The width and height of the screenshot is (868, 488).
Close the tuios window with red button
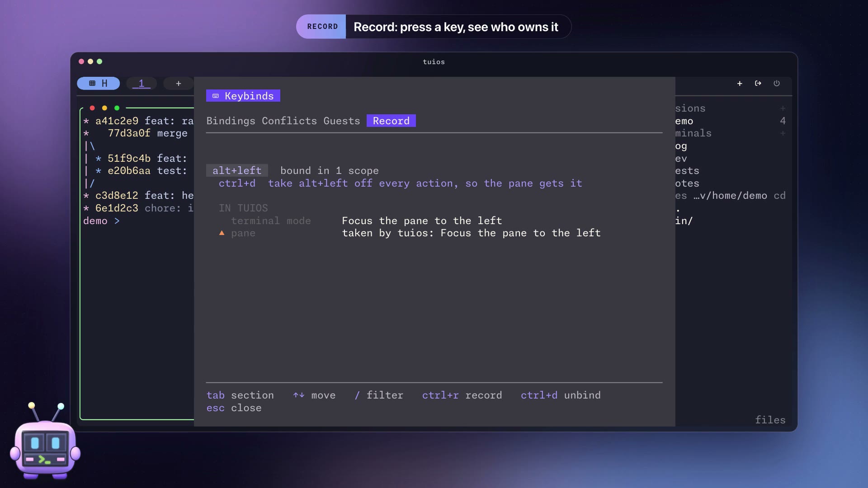tap(81, 61)
